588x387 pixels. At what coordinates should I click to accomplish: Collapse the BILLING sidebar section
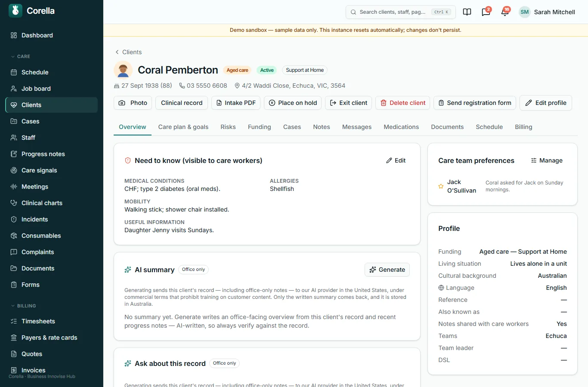click(23, 306)
